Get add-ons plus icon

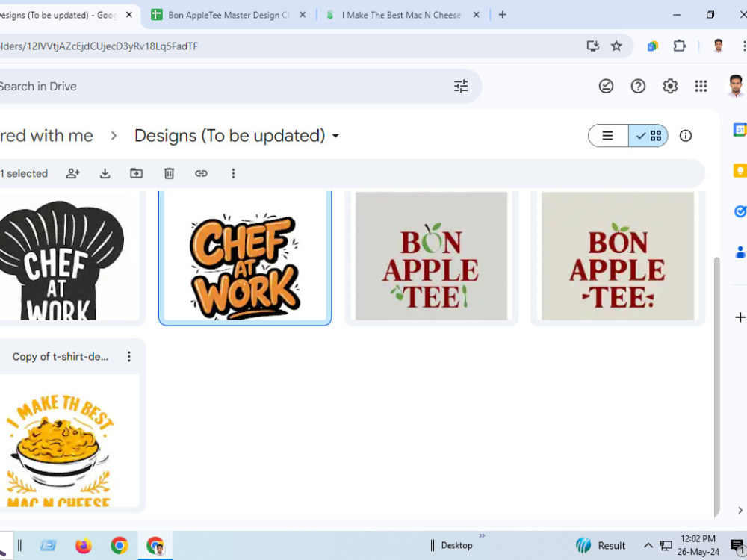coord(740,317)
